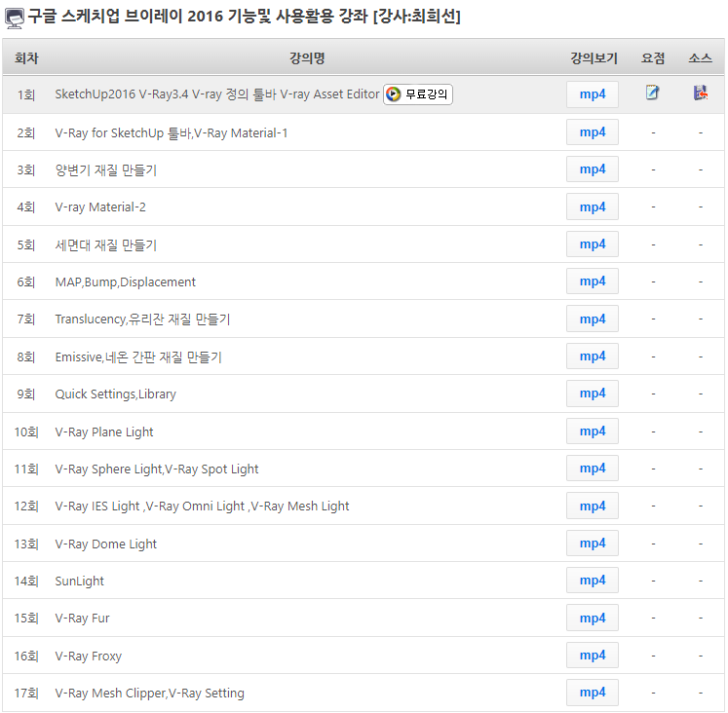The height and width of the screenshot is (713, 728).
Task: Click the 회차 column header
Action: tap(26, 58)
